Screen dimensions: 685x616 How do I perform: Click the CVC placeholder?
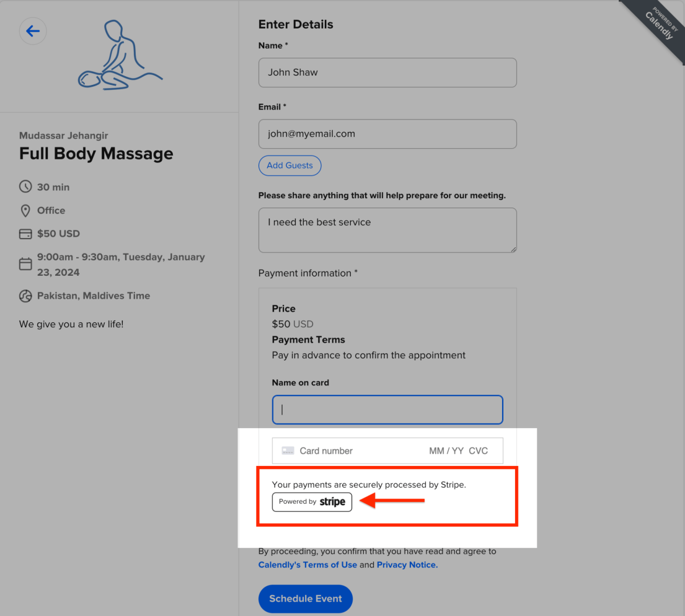479,451
